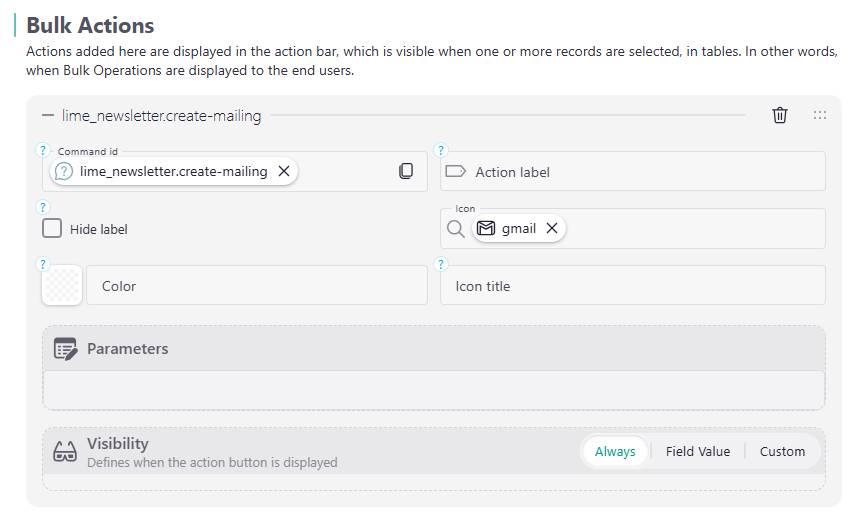Click the Bulk Actions heading
Screen dimensions: 862x515
pos(90,25)
